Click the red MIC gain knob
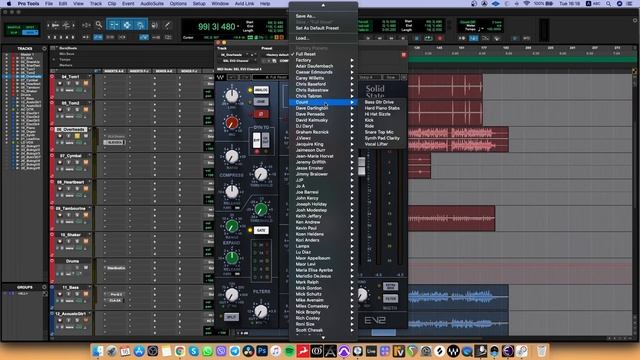Image resolution: width=640 pixels, height=360 pixels. (232, 123)
